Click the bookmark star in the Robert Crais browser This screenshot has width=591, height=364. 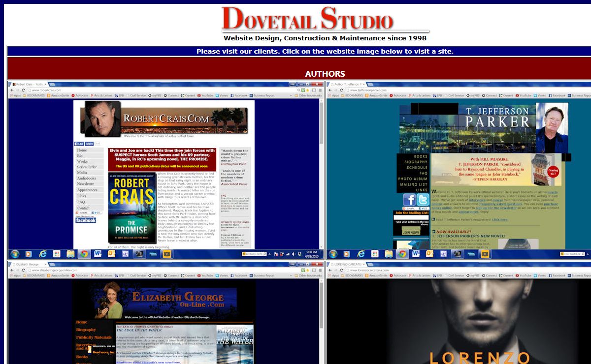click(307, 90)
